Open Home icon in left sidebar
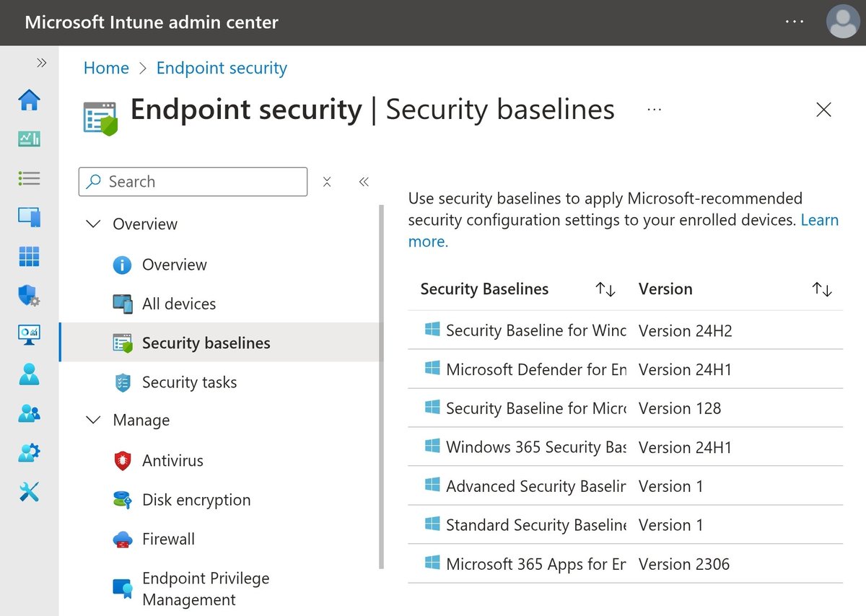The width and height of the screenshot is (866, 616). [x=29, y=100]
